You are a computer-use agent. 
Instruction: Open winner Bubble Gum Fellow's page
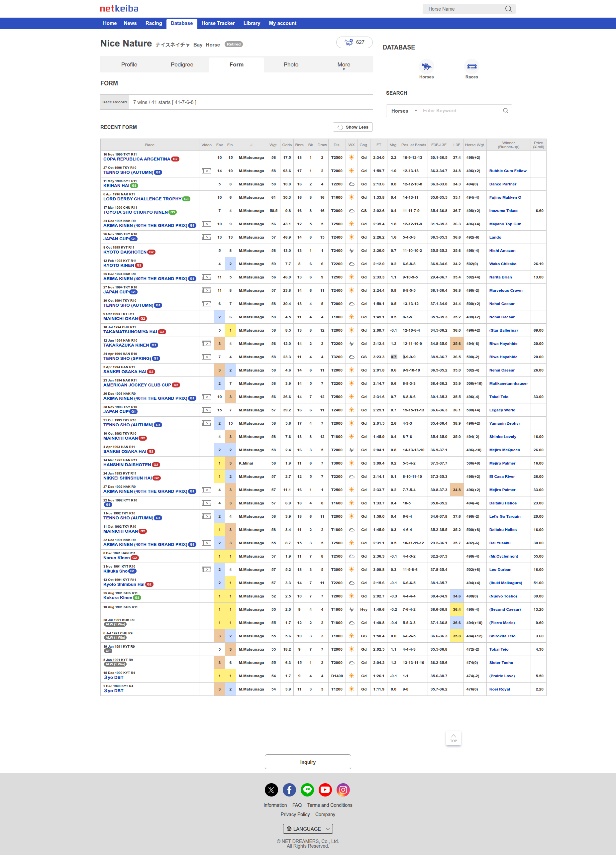click(508, 171)
